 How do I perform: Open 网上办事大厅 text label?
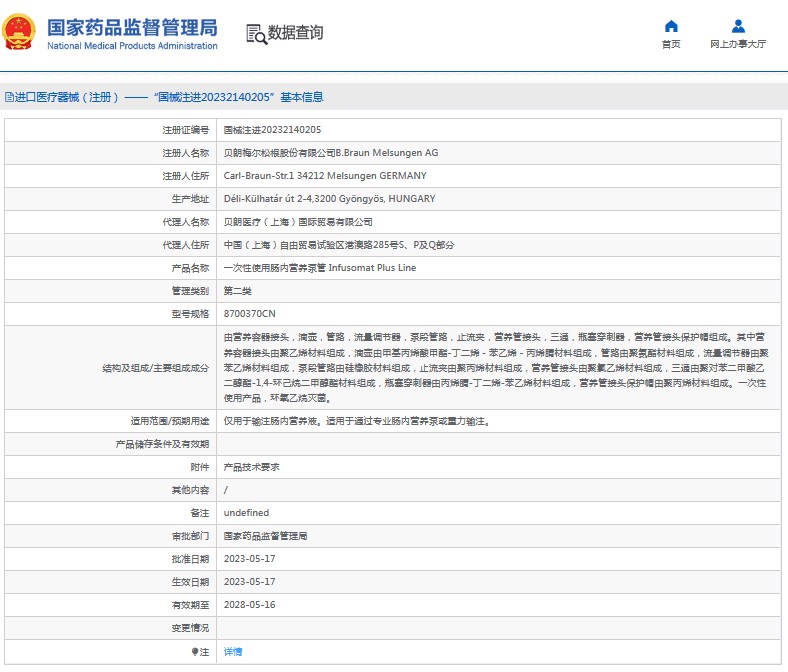click(x=738, y=45)
